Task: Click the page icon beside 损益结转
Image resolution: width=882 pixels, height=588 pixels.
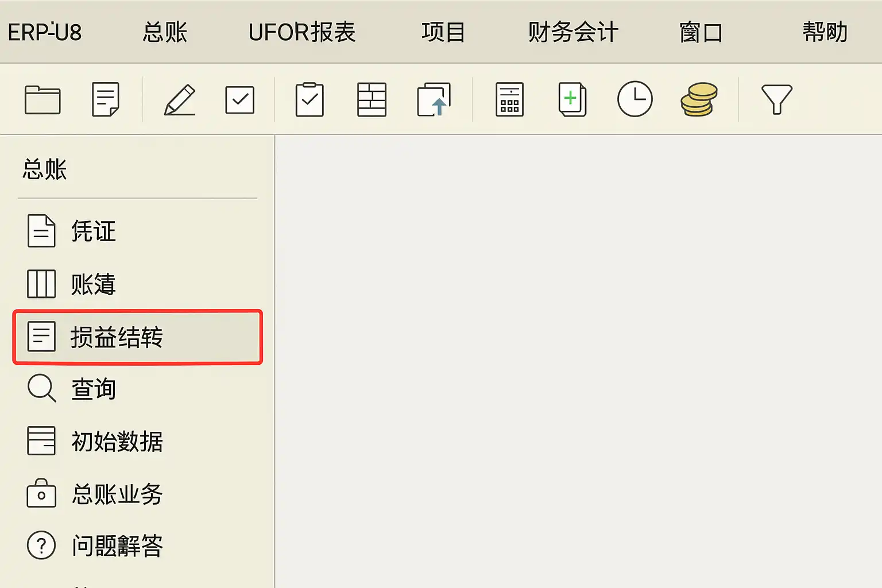Action: 41,336
